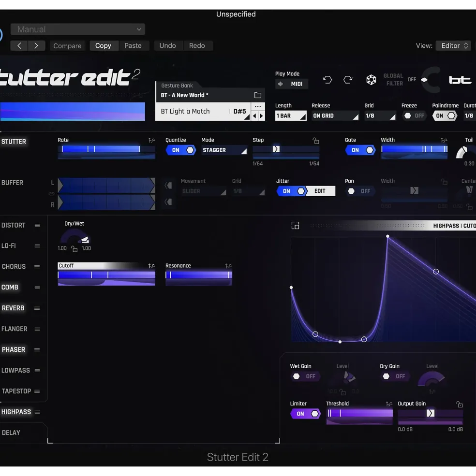476x476 pixels.
Task: Click the gesture options three-dot icon
Action: (258, 106)
